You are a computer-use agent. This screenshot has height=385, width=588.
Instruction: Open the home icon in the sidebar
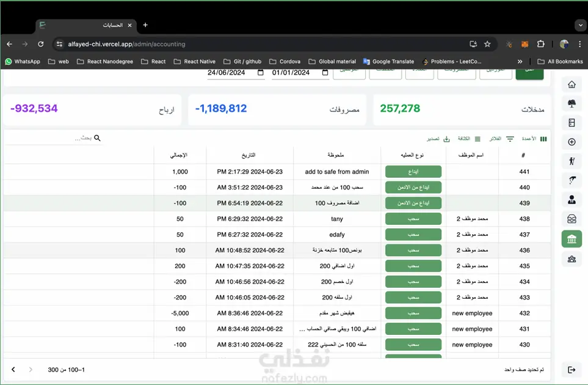572,85
